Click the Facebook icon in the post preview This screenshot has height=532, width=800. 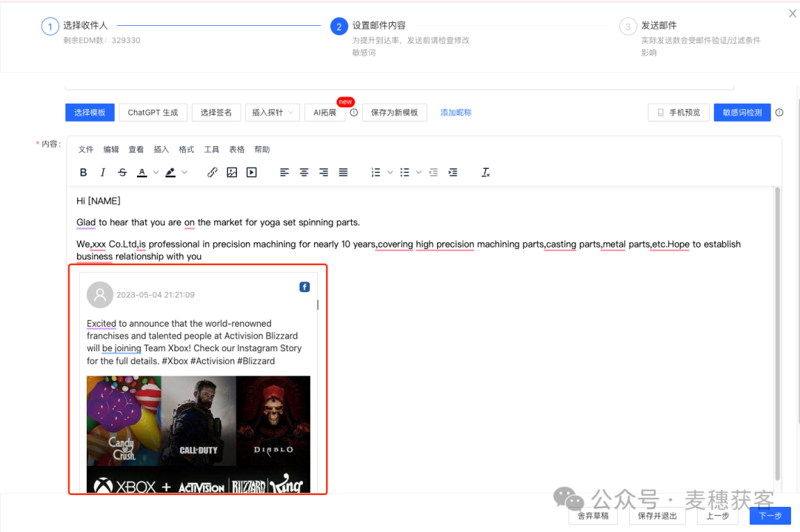tap(304, 287)
